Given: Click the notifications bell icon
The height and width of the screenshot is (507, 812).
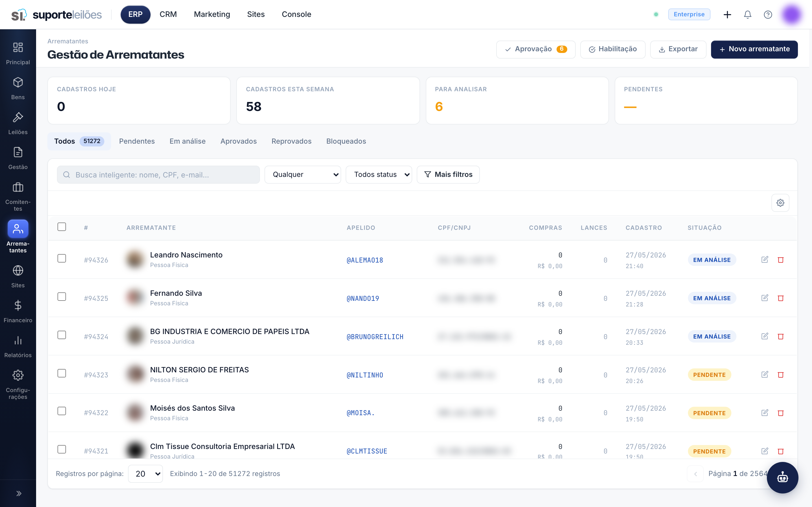Looking at the screenshot, I should point(748,14).
